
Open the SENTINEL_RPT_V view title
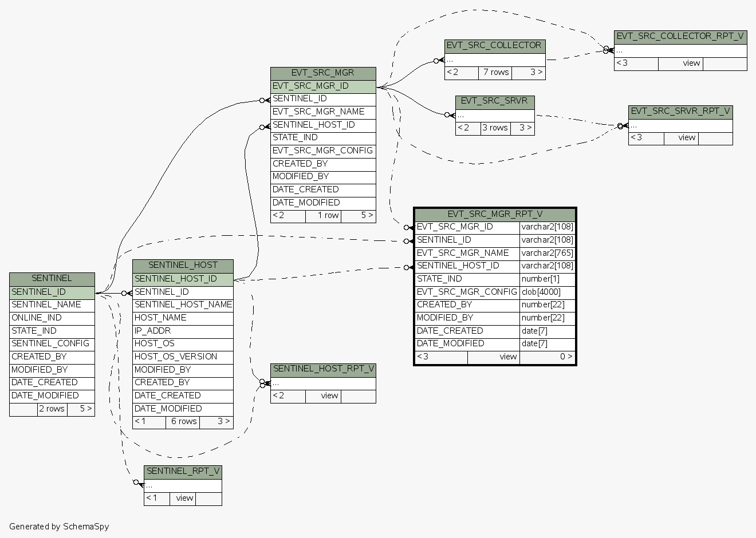coord(183,472)
